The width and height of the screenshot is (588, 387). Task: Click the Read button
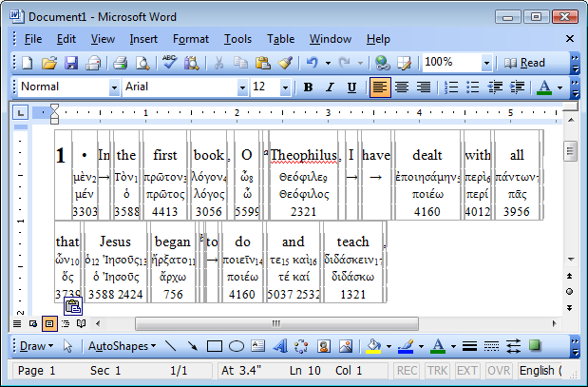tap(524, 63)
